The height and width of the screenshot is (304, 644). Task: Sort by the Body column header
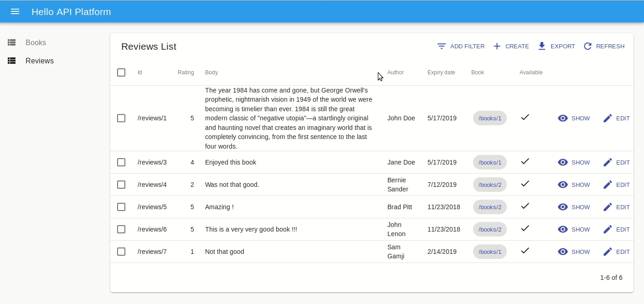(211, 72)
